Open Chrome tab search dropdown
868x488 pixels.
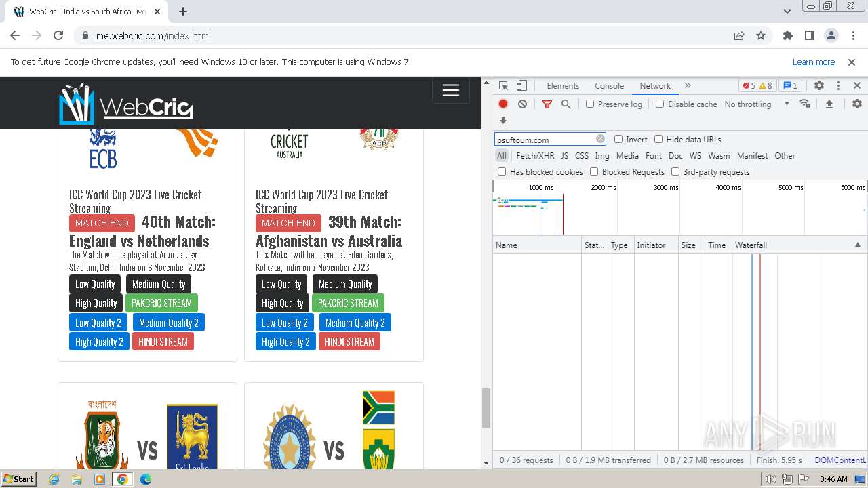point(787,12)
